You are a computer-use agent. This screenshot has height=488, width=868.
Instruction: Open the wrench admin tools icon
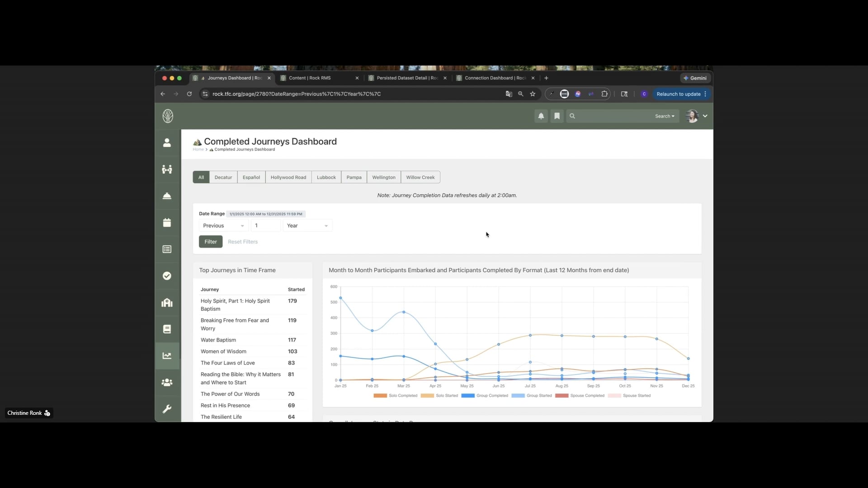click(x=167, y=409)
